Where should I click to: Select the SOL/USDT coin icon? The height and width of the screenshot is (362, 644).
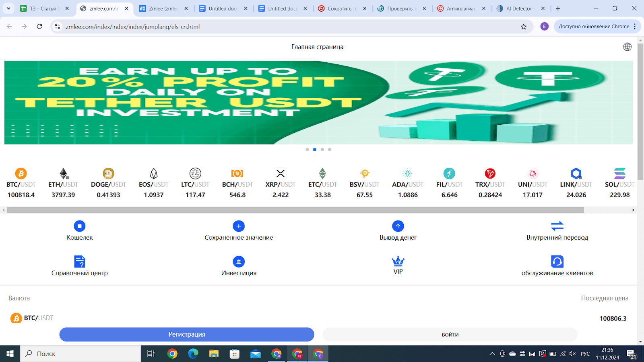[x=620, y=173]
